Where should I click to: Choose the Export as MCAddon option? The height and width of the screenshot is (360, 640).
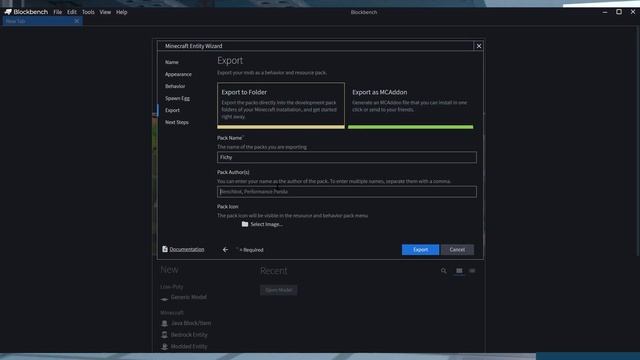tap(411, 106)
